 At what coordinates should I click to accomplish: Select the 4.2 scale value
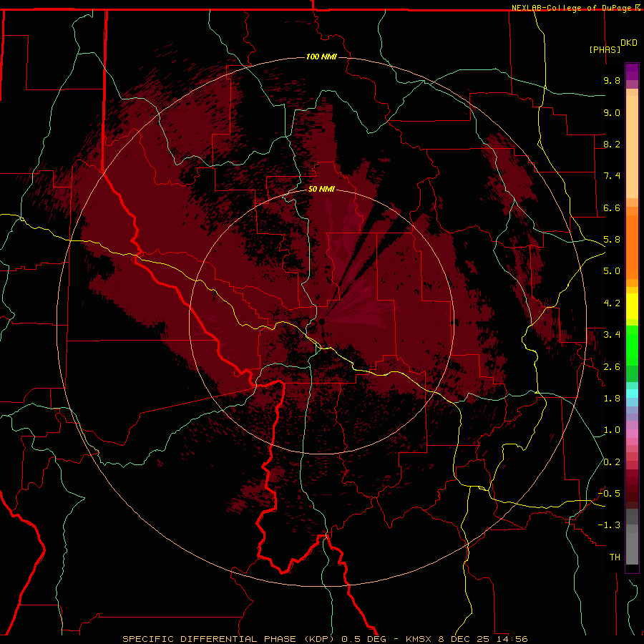coord(612,303)
